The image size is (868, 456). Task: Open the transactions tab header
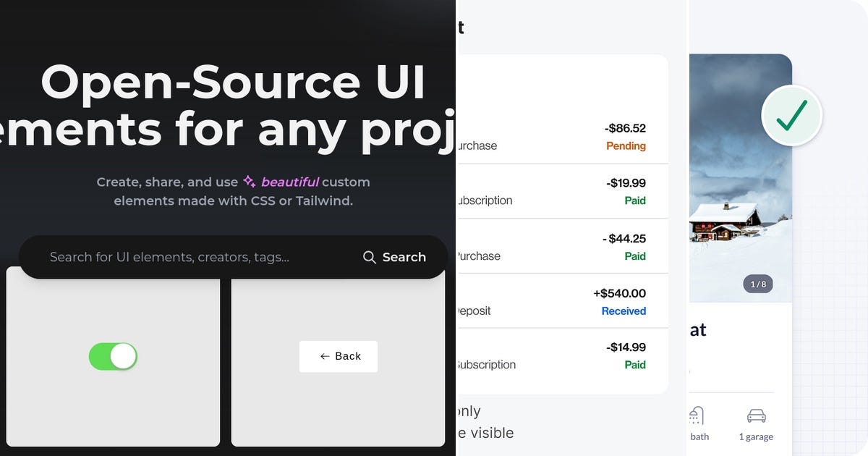pyautogui.click(x=461, y=27)
